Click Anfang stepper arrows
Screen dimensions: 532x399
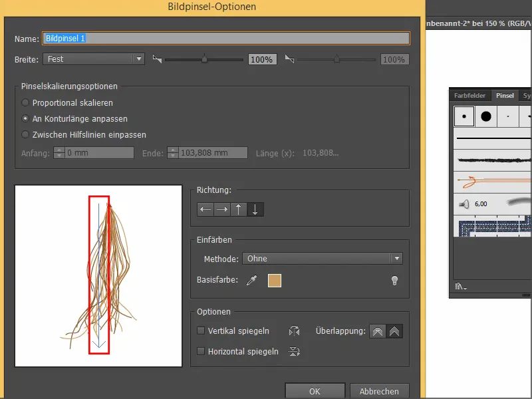[x=59, y=153]
